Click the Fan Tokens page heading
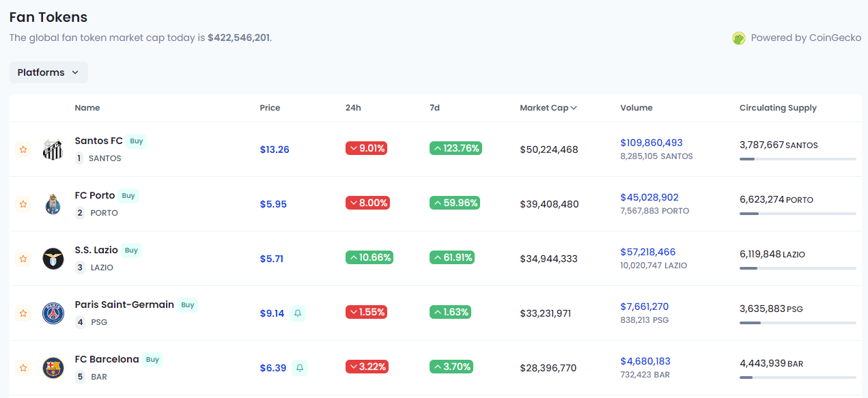 click(x=48, y=17)
